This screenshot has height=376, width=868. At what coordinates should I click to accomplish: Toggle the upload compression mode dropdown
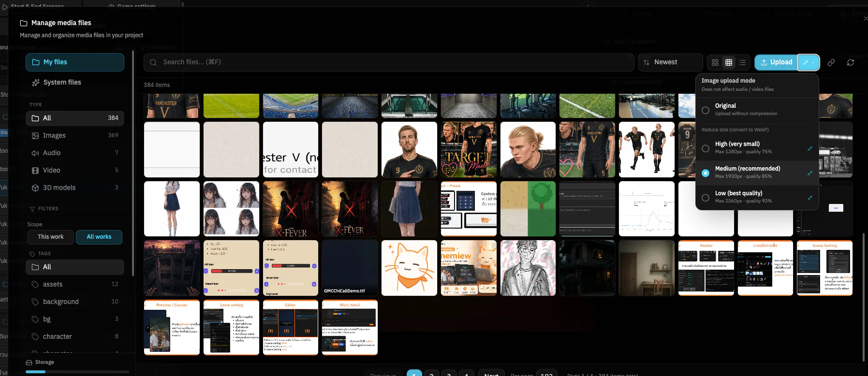pos(809,62)
